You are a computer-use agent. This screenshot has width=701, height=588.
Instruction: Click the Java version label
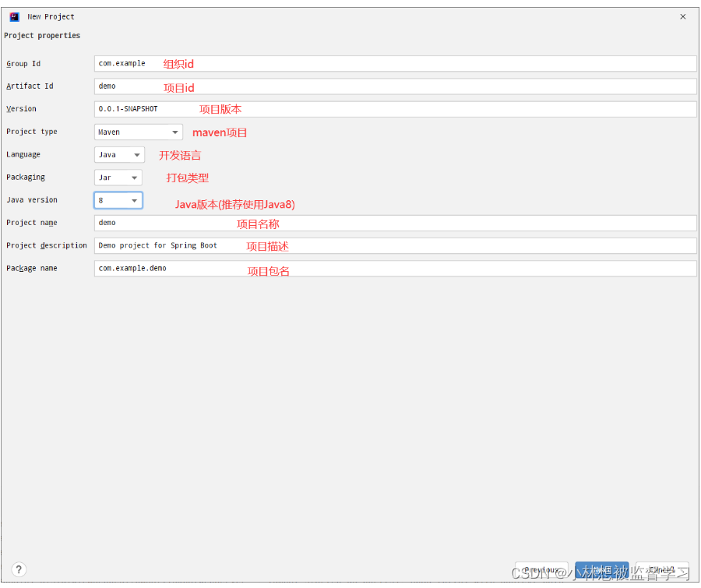pos(32,200)
